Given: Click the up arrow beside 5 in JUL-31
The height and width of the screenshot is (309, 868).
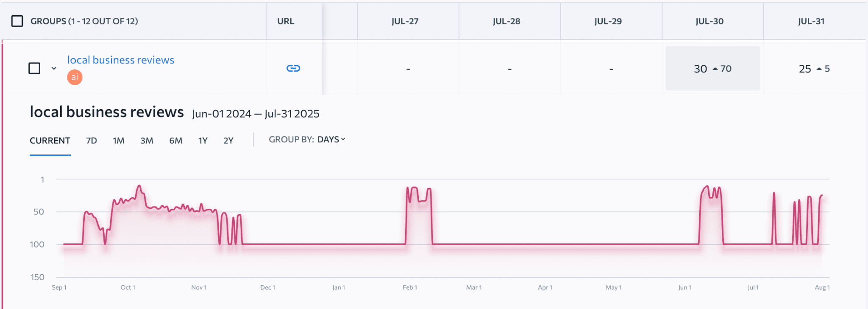Looking at the screenshot, I should point(819,69).
